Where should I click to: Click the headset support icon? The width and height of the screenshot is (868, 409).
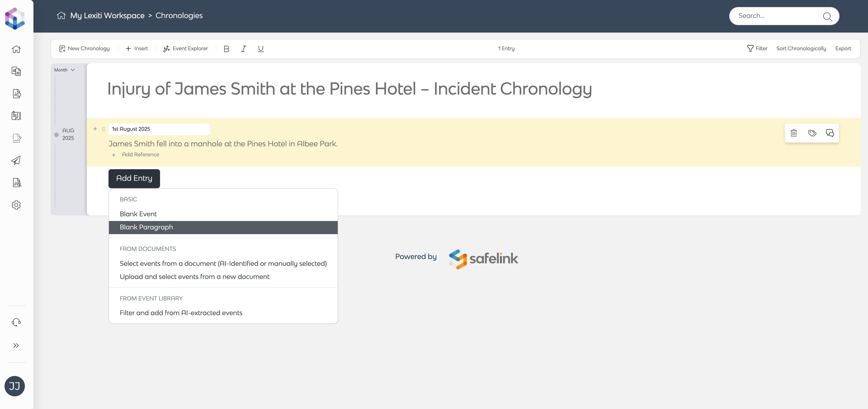point(16,322)
